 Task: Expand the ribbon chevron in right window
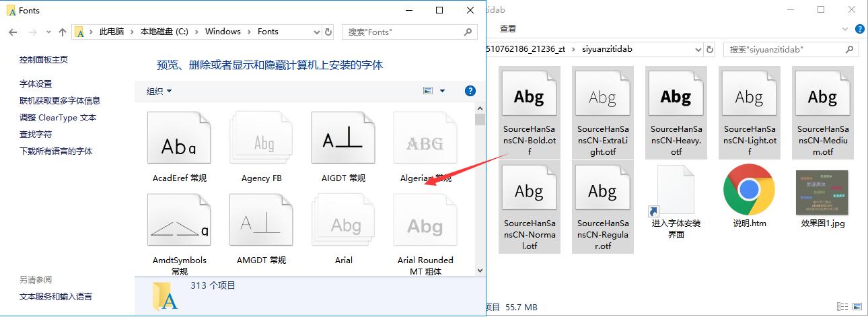pos(846,29)
